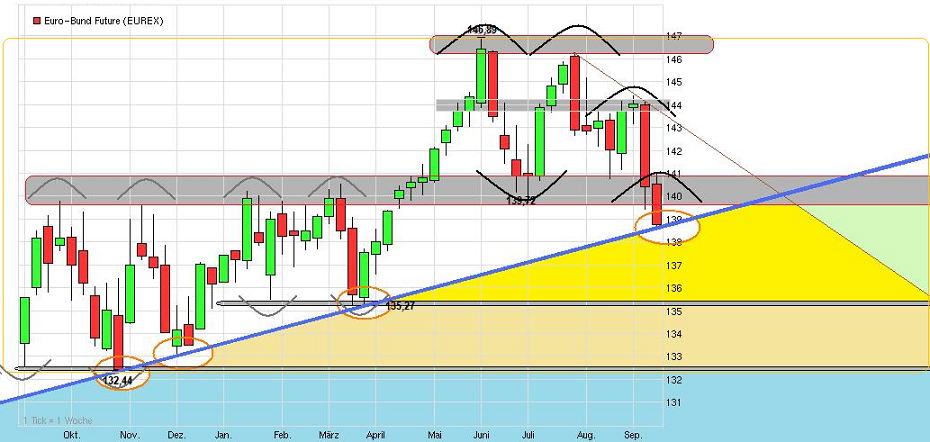
Task: Click the 133 price axis label
Action: click(675, 357)
